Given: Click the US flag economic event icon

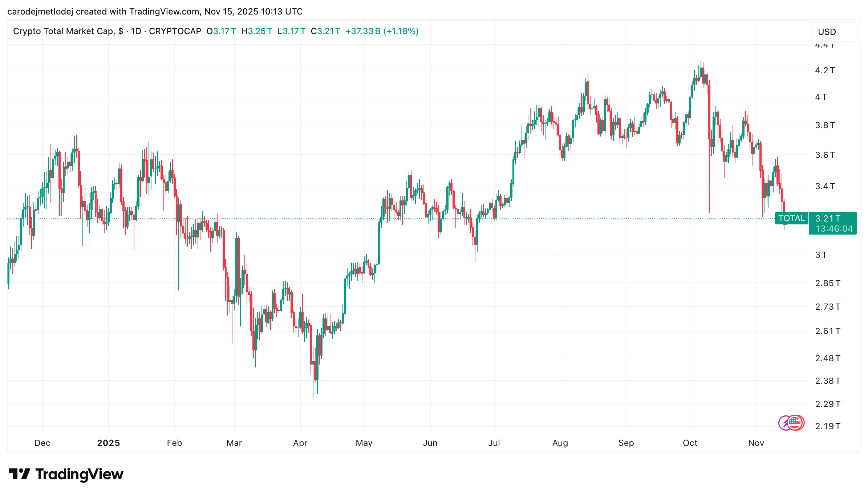Looking at the screenshot, I should [796, 423].
